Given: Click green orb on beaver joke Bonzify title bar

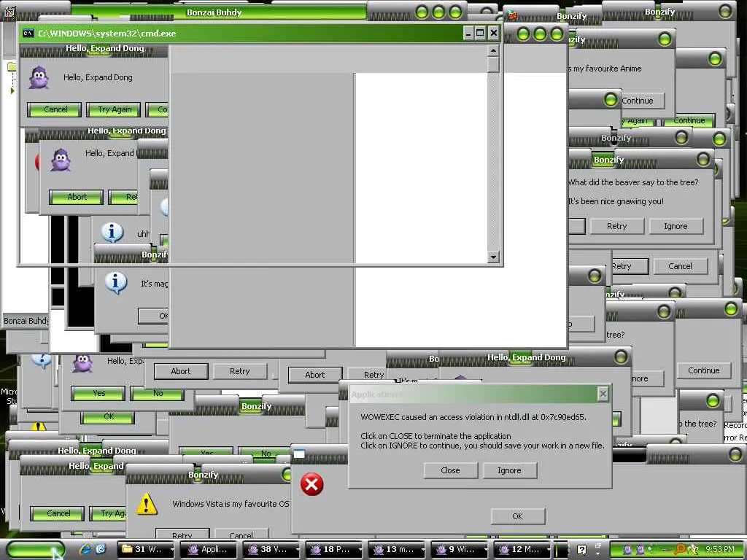Looking at the screenshot, I should tap(703, 158).
